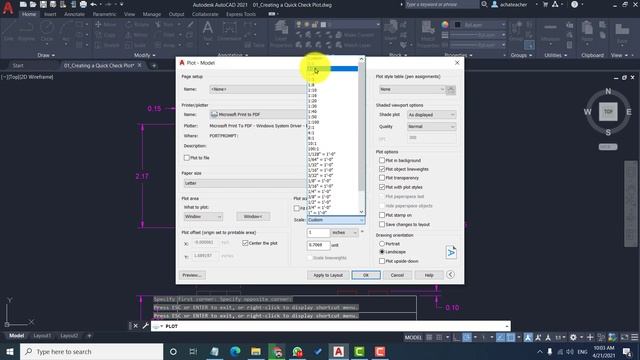Open the Manage ribbon tab
640x360 pixels.
pos(152,14)
